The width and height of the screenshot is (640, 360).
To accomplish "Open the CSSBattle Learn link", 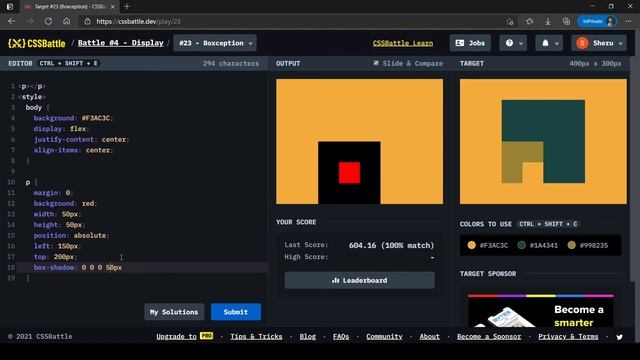I will coord(403,43).
